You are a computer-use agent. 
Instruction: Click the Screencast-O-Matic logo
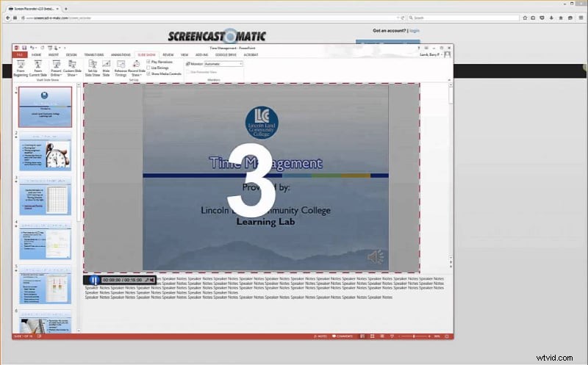coord(217,36)
